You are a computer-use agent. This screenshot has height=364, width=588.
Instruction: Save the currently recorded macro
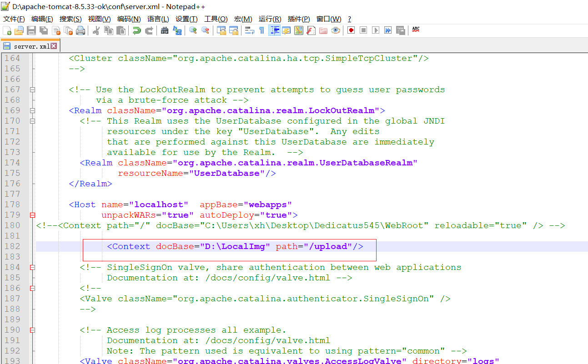(400, 30)
